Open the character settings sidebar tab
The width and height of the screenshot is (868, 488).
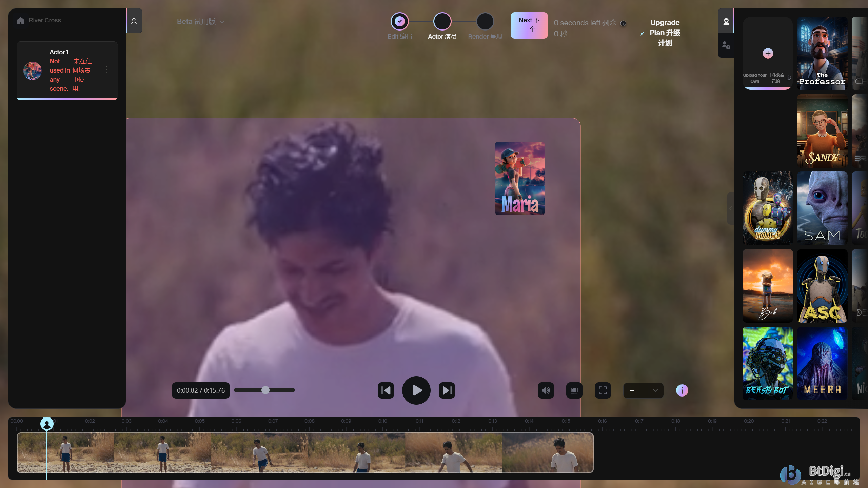click(x=726, y=45)
